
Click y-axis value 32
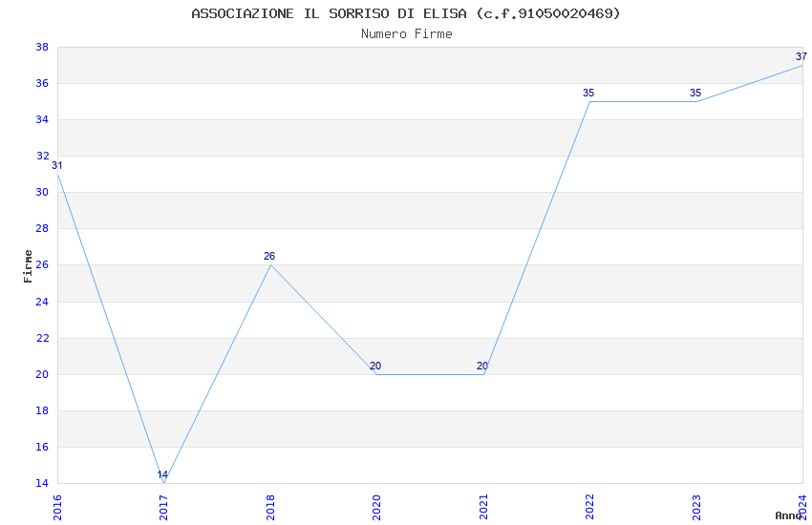click(x=42, y=156)
